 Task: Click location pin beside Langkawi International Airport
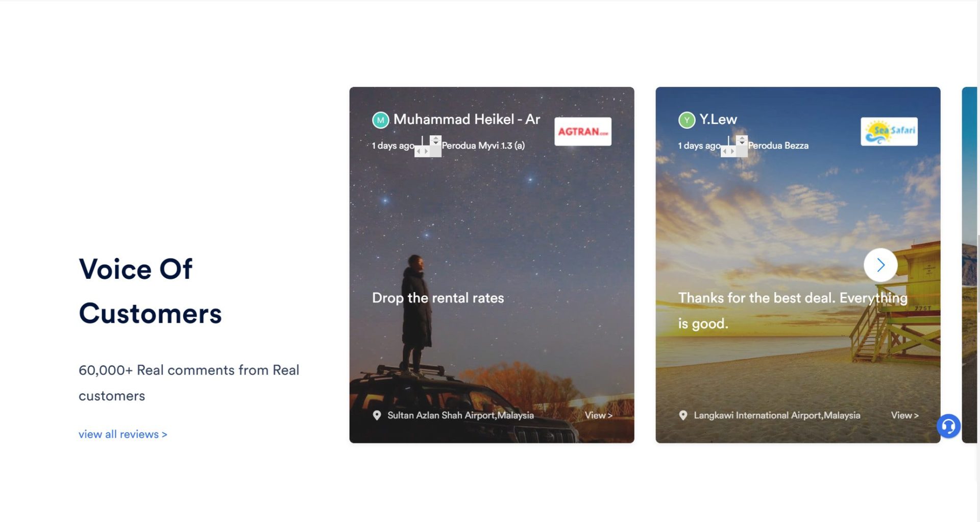(683, 415)
